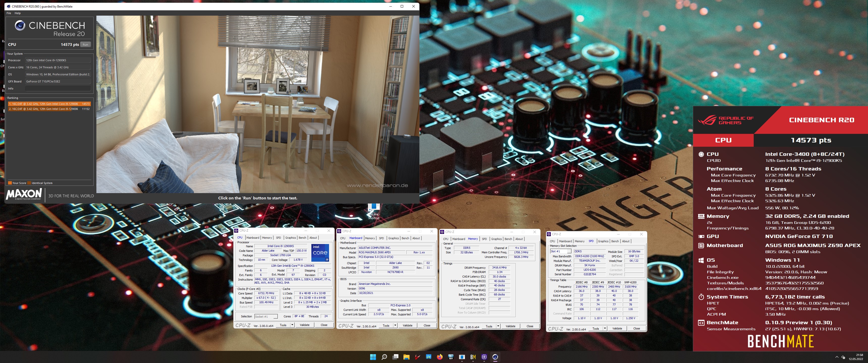
Task: Click the Info field in Your System
Action: 58,88
